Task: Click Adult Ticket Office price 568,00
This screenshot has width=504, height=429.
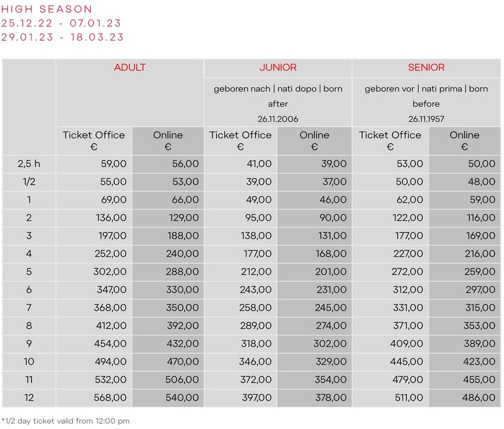Action: click(110, 398)
